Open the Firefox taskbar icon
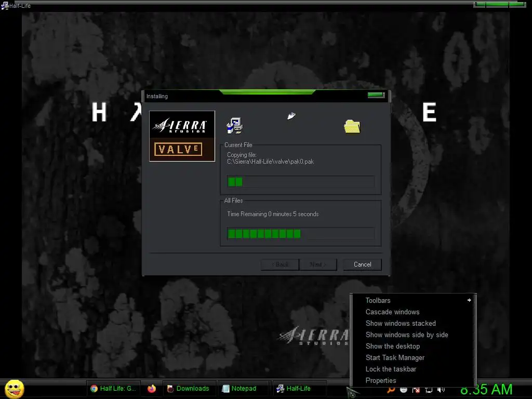Image resolution: width=532 pixels, height=399 pixels. (152, 389)
